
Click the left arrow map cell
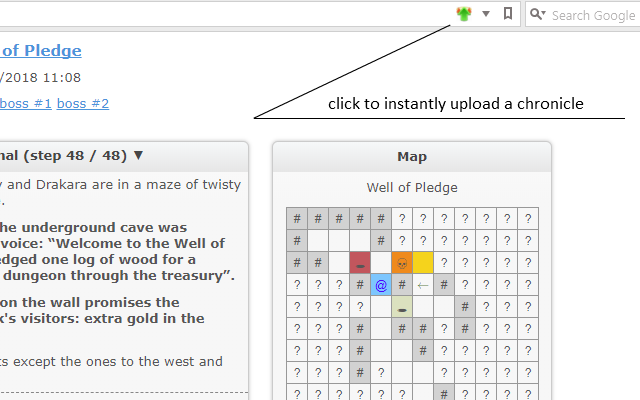(424, 285)
